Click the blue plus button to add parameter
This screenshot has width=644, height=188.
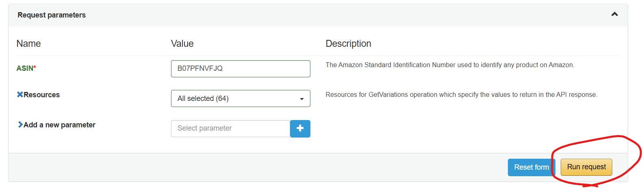tap(300, 129)
